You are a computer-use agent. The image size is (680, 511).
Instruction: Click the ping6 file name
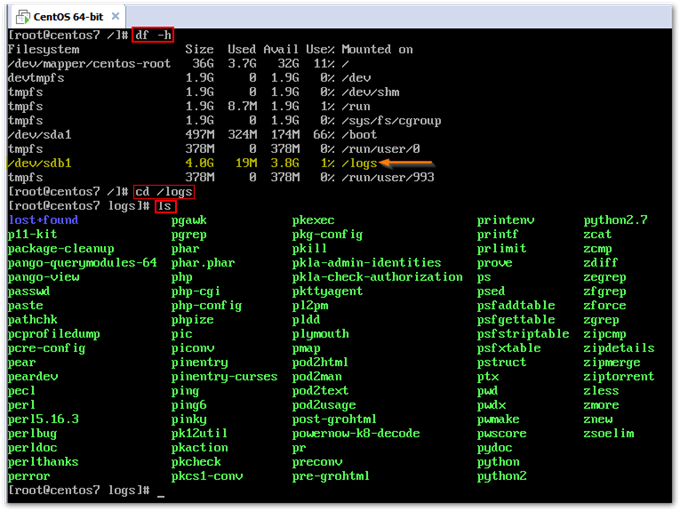point(189,405)
